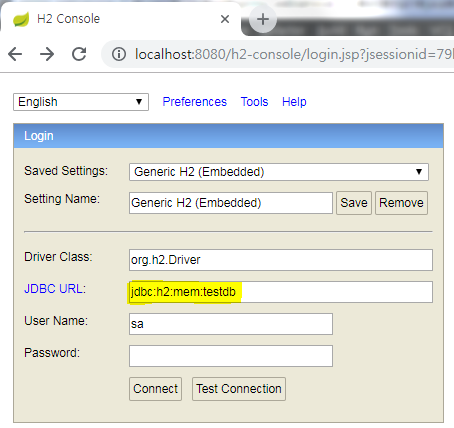The height and width of the screenshot is (428, 454).
Task: Click the User Name label
Action: point(56,321)
